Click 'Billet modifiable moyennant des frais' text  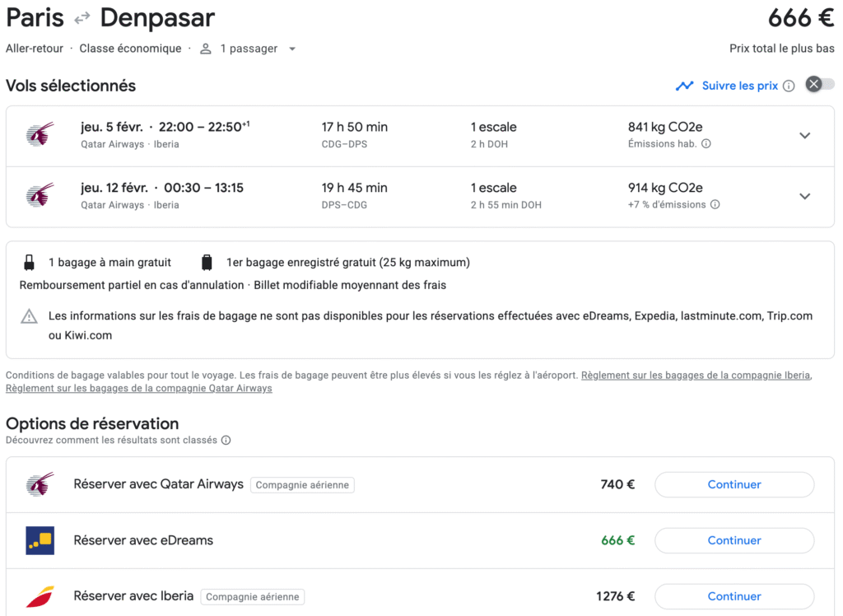[x=350, y=285]
